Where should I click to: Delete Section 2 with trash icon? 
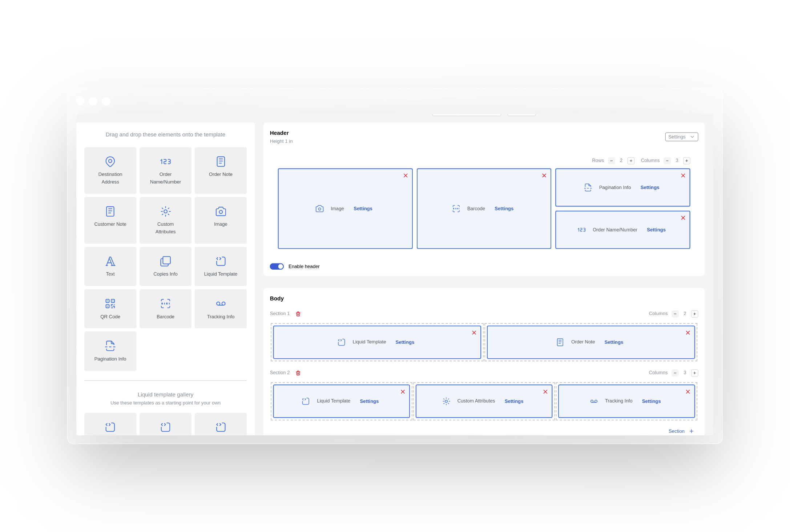298,373
